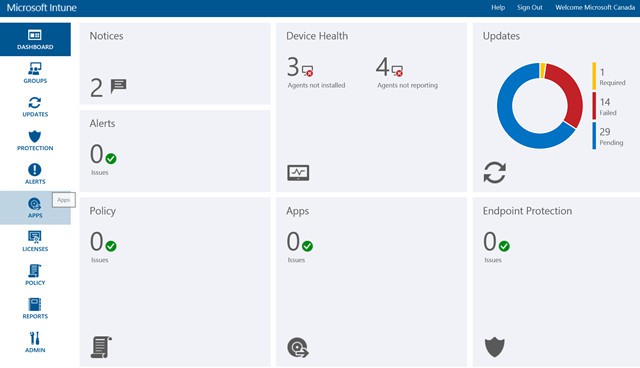
Task: Select the red Failed updates legend bar
Action: (x=594, y=106)
